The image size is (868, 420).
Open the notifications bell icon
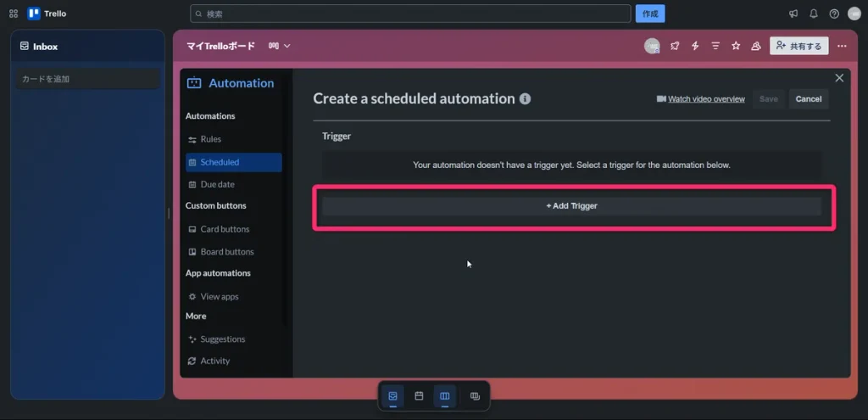[814, 14]
